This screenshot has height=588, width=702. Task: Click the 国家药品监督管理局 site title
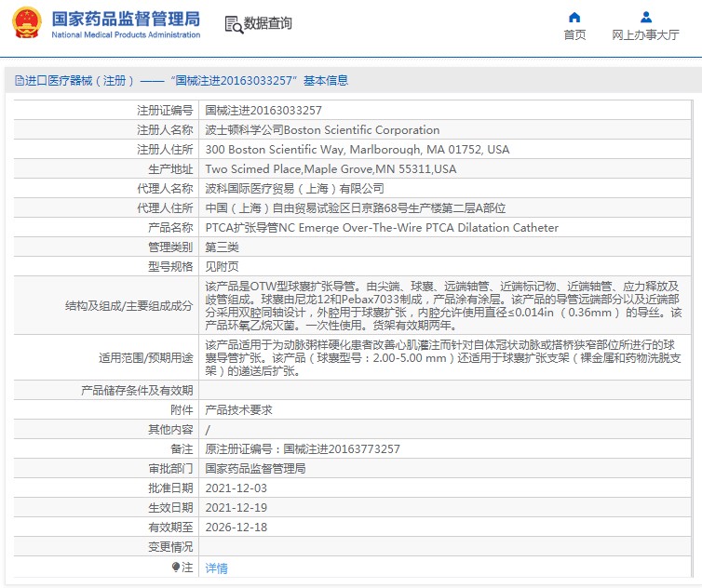[126, 19]
